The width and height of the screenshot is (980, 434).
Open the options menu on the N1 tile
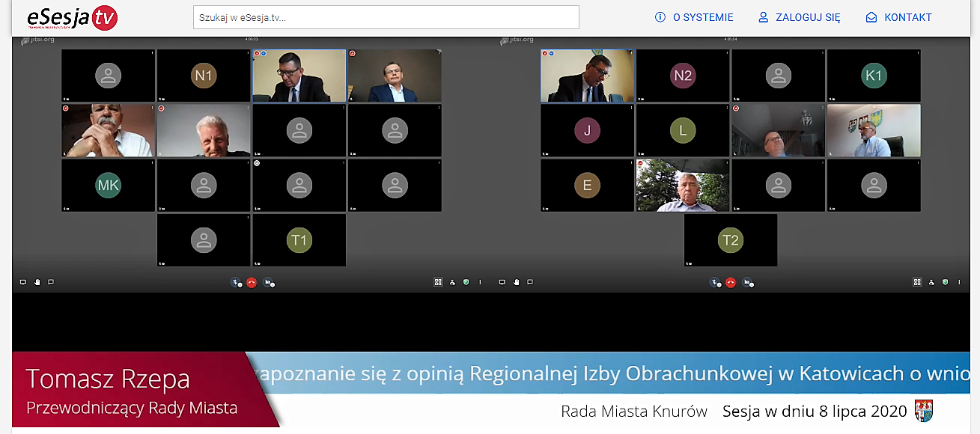(248, 53)
